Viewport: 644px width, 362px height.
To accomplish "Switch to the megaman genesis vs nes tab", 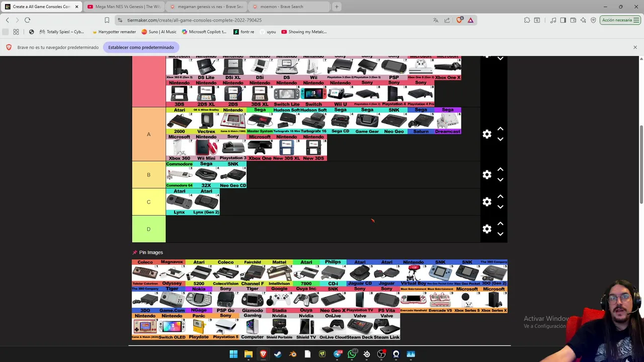I will click(206, 7).
